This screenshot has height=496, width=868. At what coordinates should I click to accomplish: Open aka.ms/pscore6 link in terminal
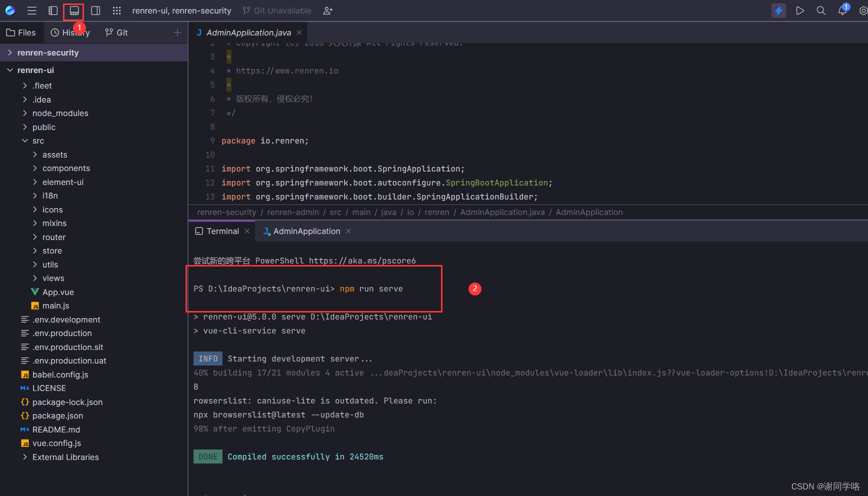click(x=362, y=260)
